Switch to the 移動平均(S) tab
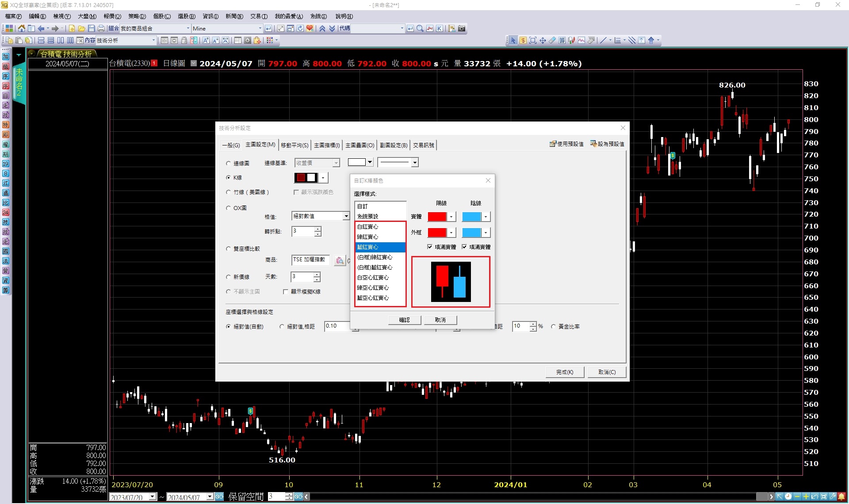Viewport: 849px width, 504px height. pos(294,145)
